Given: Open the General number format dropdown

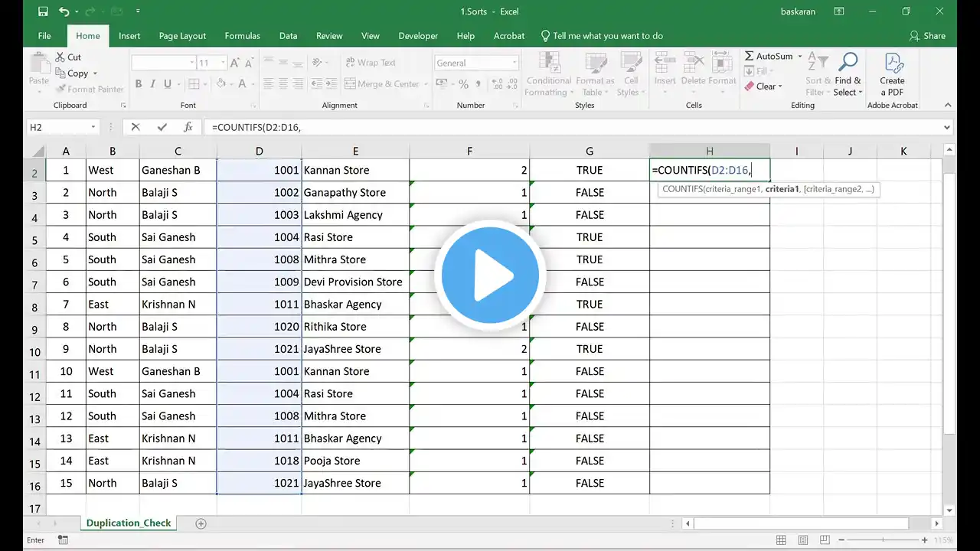Looking at the screenshot, I should [x=514, y=63].
